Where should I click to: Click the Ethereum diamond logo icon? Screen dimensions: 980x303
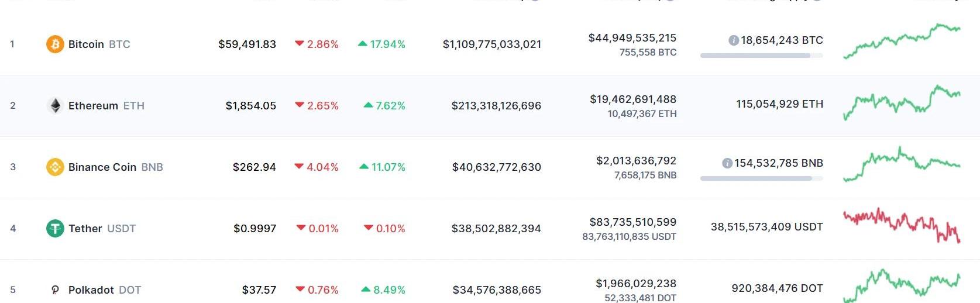(55, 106)
